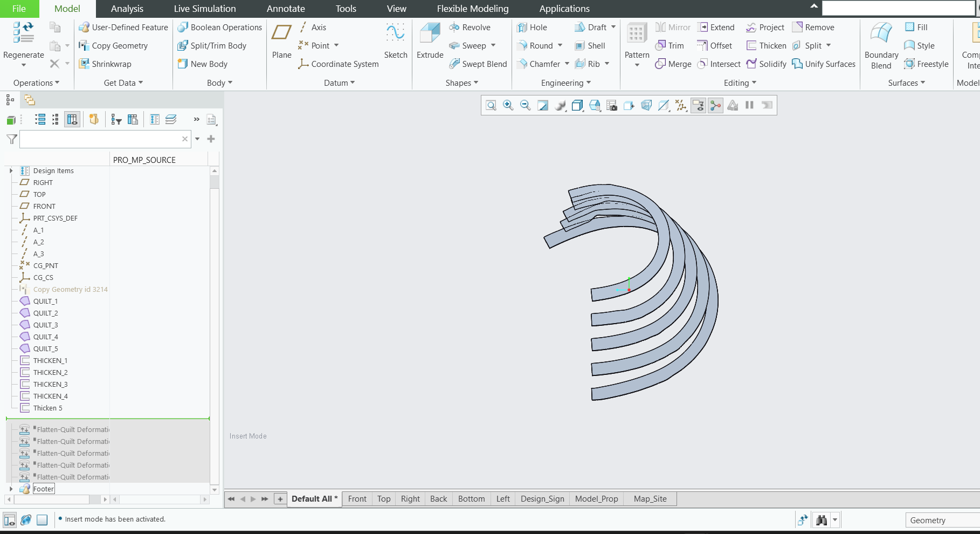Toggle the model tree column display
The image size is (980, 534).
click(x=72, y=119)
